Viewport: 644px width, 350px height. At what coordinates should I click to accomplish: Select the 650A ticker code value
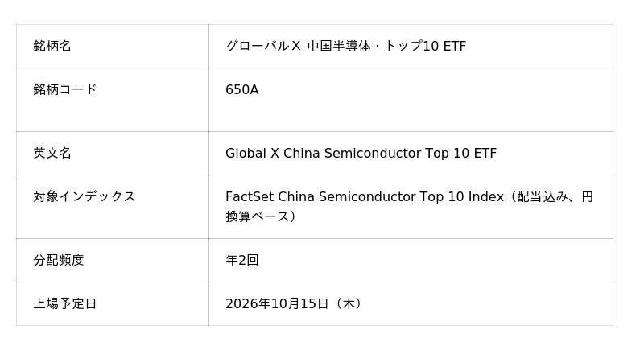point(242,89)
